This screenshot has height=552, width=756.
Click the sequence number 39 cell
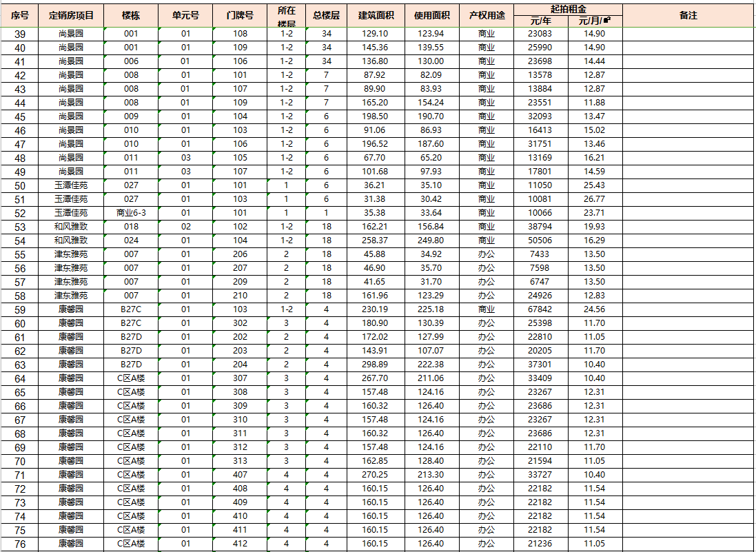20,34
